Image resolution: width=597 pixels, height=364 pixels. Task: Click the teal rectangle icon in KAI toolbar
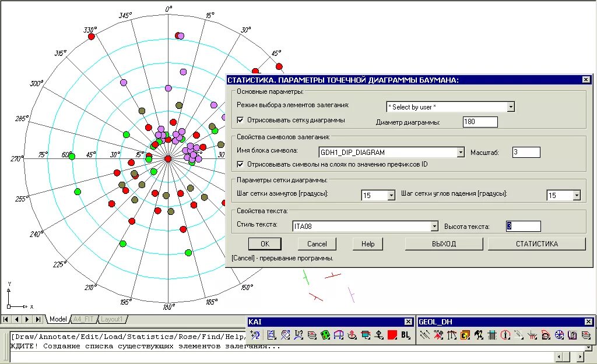(365, 335)
